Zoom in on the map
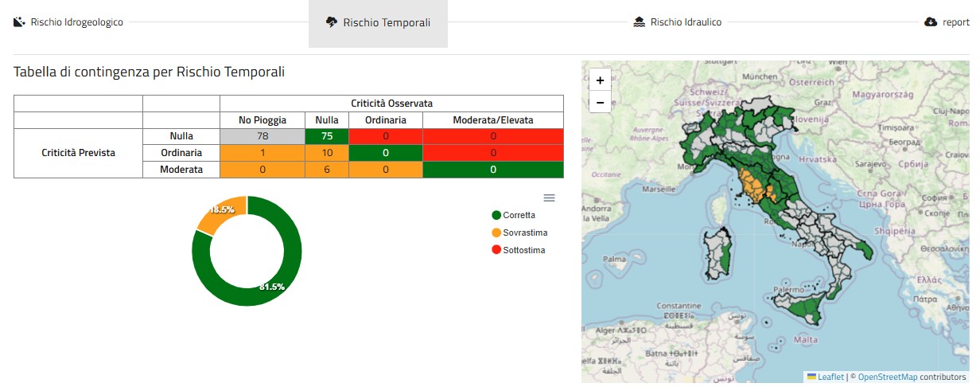 600,80
